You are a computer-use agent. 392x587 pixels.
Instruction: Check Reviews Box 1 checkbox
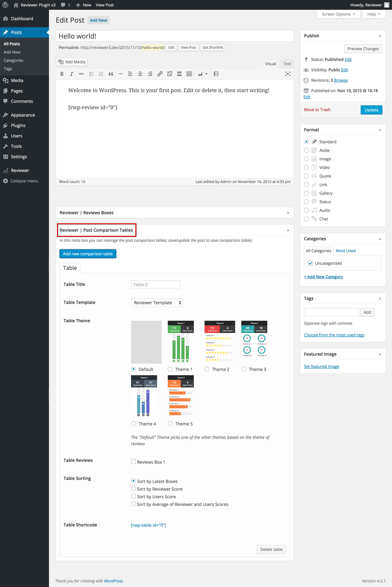[x=133, y=461]
